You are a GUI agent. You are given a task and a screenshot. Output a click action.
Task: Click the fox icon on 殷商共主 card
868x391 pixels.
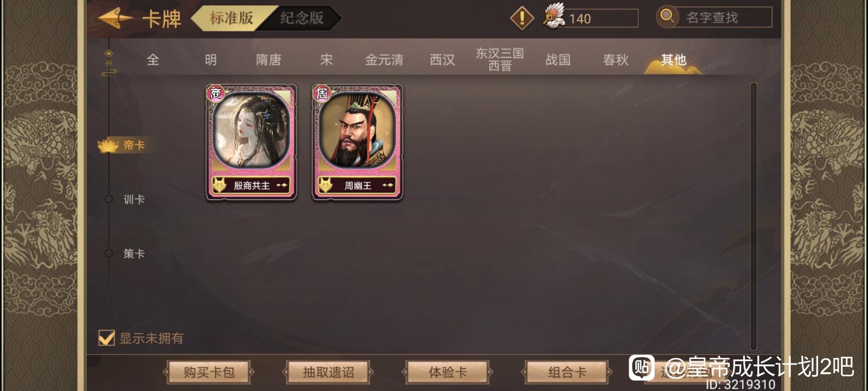tap(219, 185)
